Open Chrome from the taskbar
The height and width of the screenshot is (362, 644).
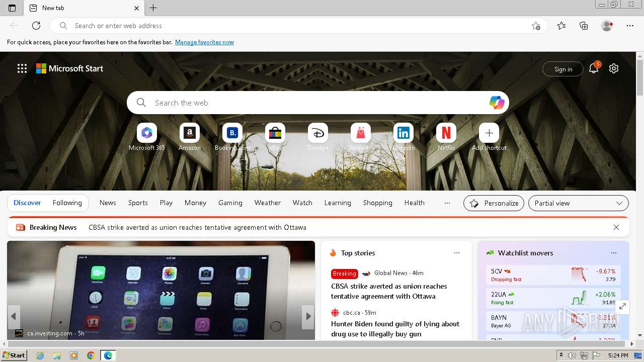tap(91, 355)
